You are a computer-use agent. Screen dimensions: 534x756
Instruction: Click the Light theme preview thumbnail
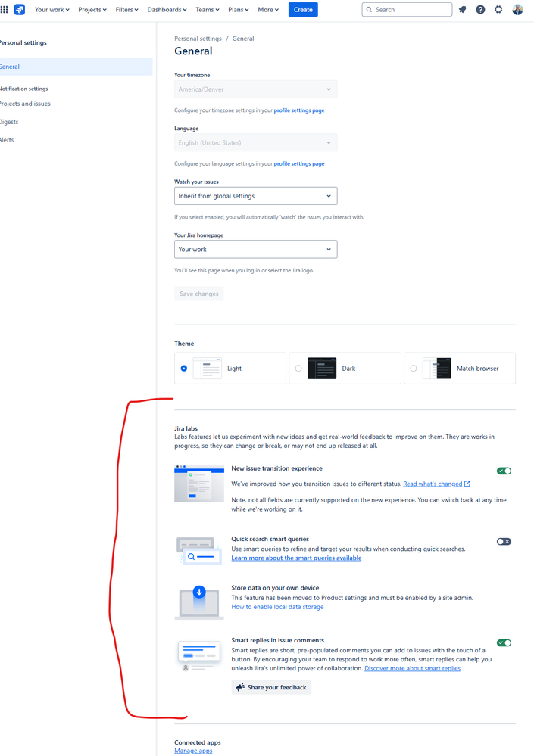click(208, 369)
